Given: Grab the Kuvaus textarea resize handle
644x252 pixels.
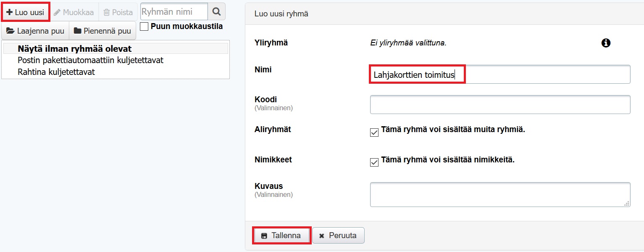Looking at the screenshot, I should point(627,204).
